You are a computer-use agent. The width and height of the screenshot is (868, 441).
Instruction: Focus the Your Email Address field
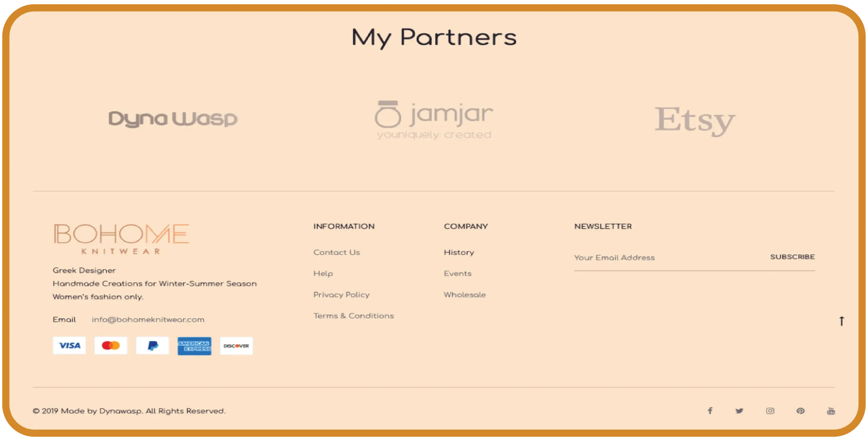coord(668,257)
